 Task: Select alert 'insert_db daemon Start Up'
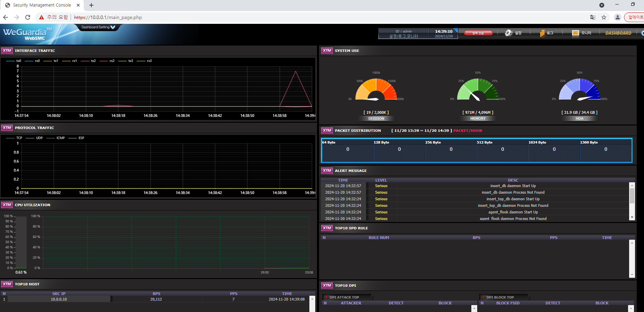[x=475, y=186]
